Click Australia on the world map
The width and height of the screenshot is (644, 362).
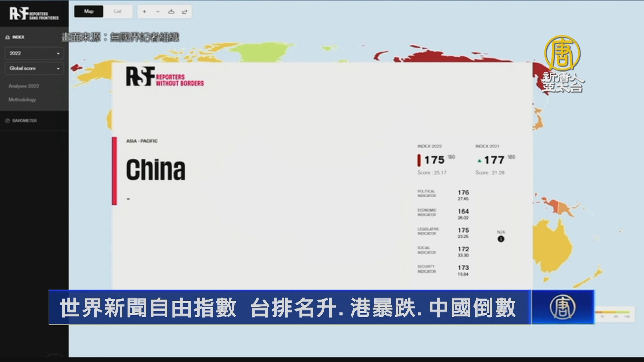(x=552, y=248)
